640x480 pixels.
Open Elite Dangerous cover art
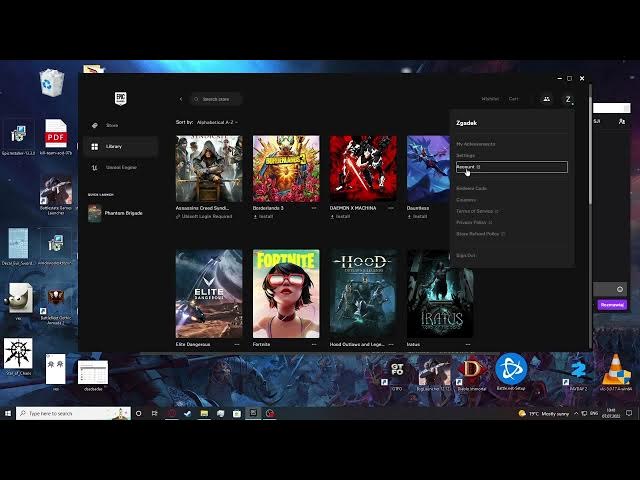tap(209, 293)
